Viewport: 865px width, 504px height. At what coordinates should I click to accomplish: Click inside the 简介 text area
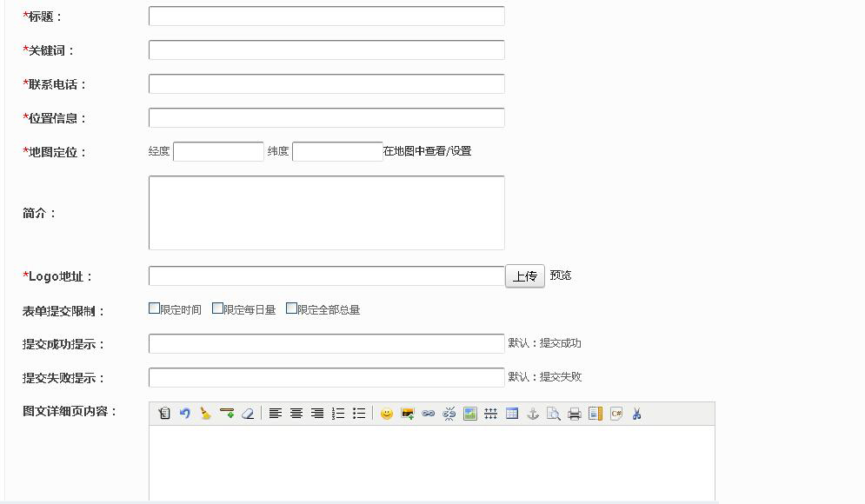coord(327,213)
